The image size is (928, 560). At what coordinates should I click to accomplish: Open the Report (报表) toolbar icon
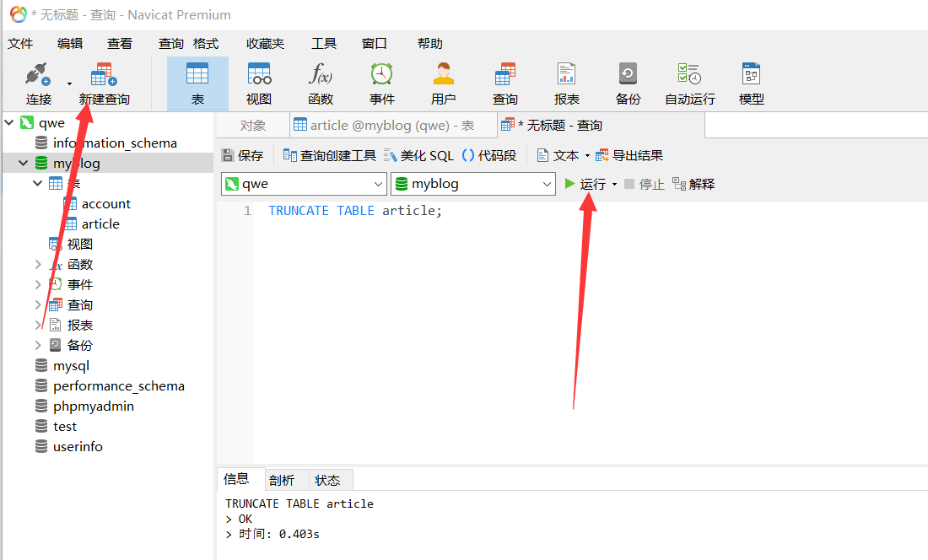[x=566, y=83]
